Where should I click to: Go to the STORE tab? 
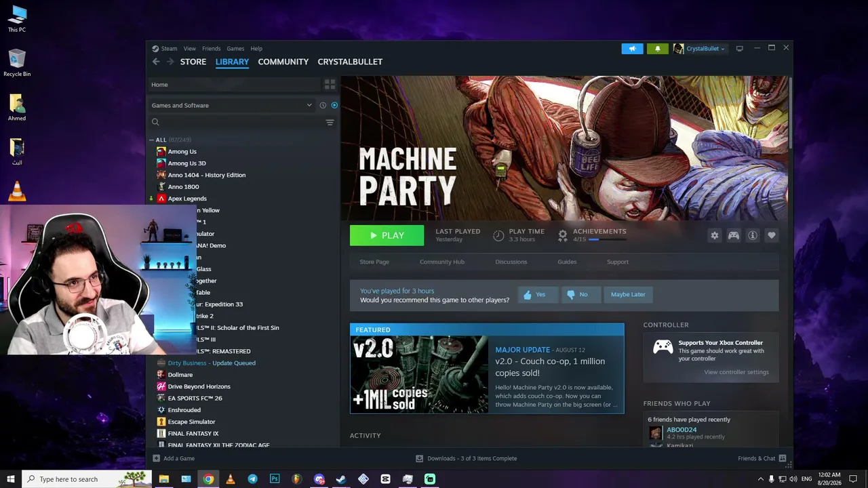(193, 62)
